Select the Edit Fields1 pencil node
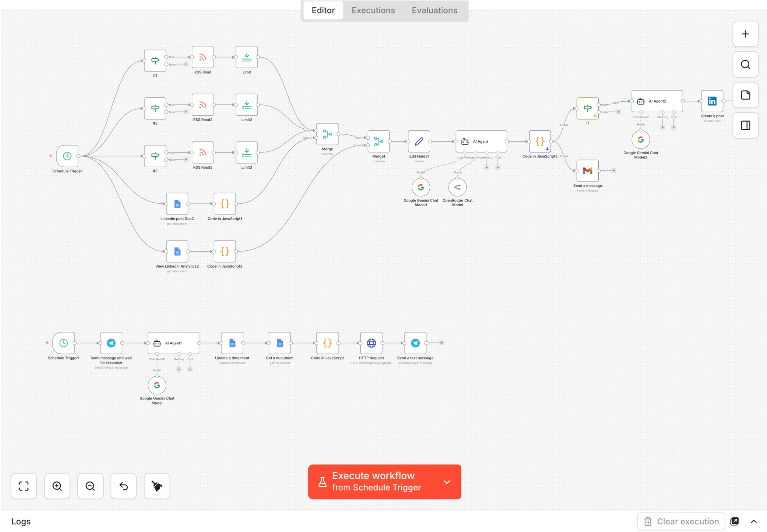The image size is (767, 532). (419, 141)
